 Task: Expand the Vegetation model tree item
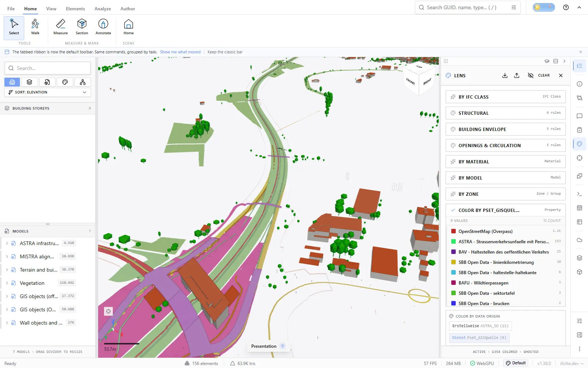pos(7,283)
